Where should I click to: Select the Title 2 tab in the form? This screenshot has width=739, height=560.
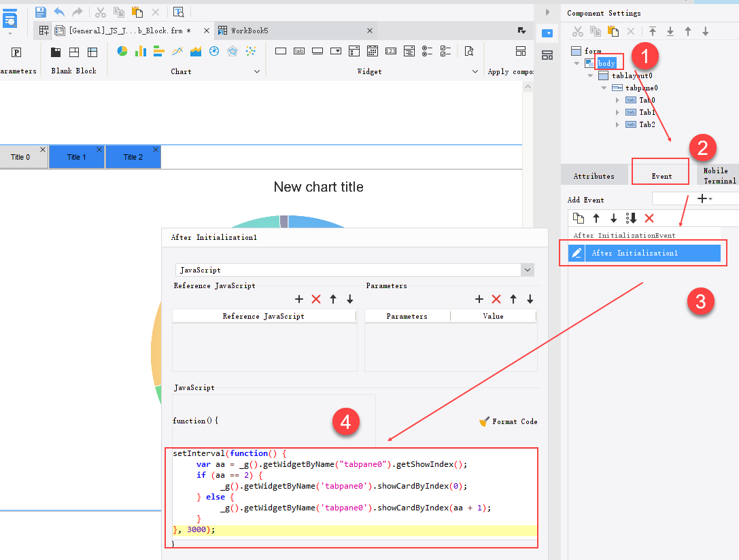point(133,157)
